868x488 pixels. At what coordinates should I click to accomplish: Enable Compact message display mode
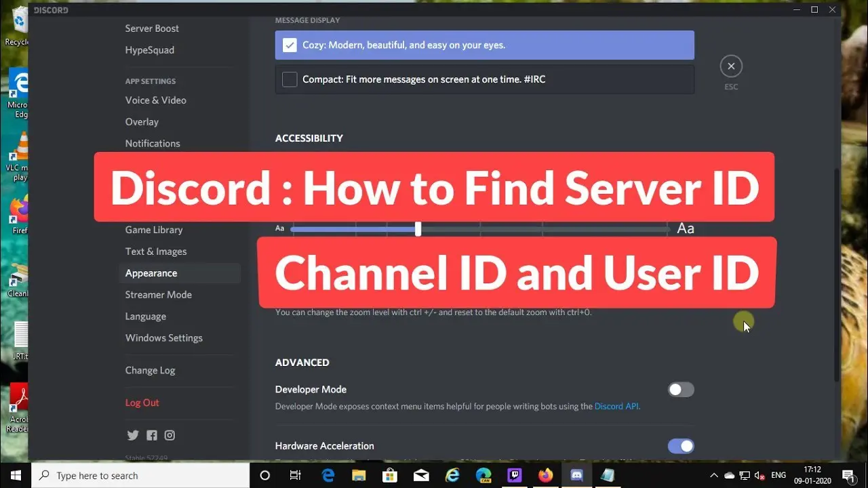pos(290,79)
